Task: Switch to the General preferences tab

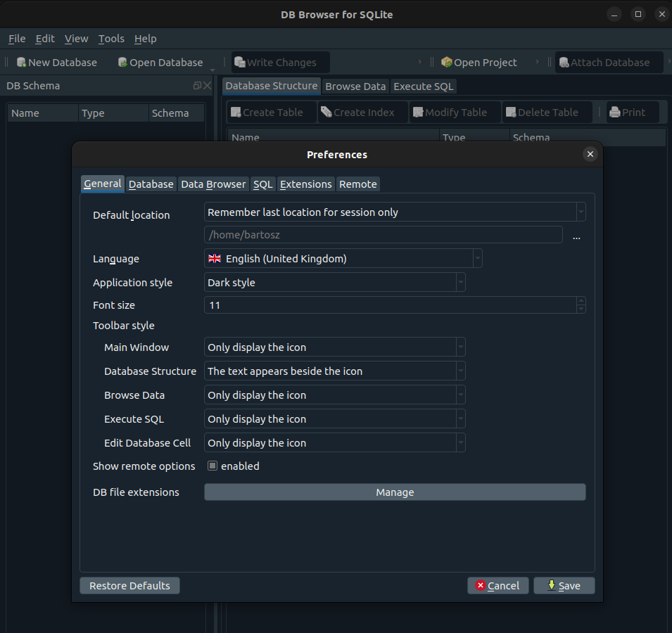Action: click(103, 184)
